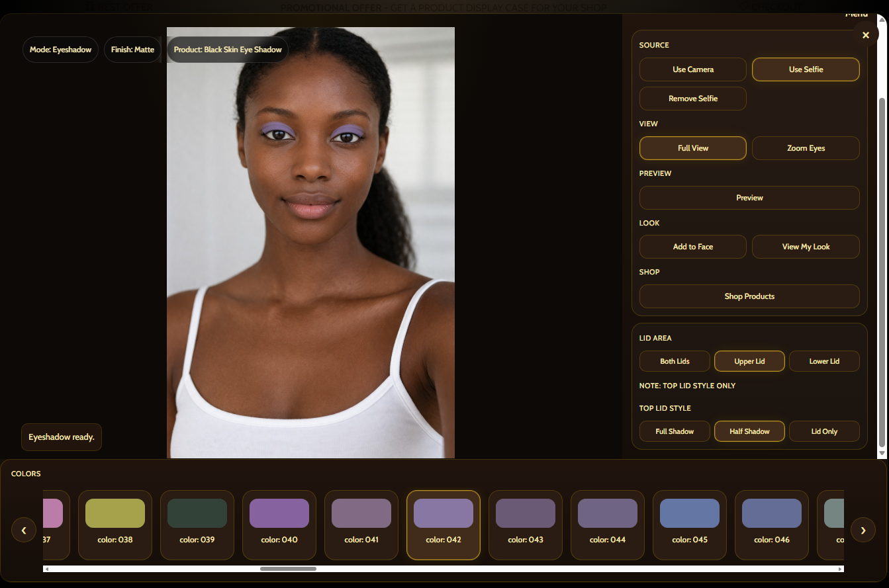Viewport: 889px width, 588px height.
Task: Open the Mode: Eyeshadow selector
Action: [x=60, y=49]
